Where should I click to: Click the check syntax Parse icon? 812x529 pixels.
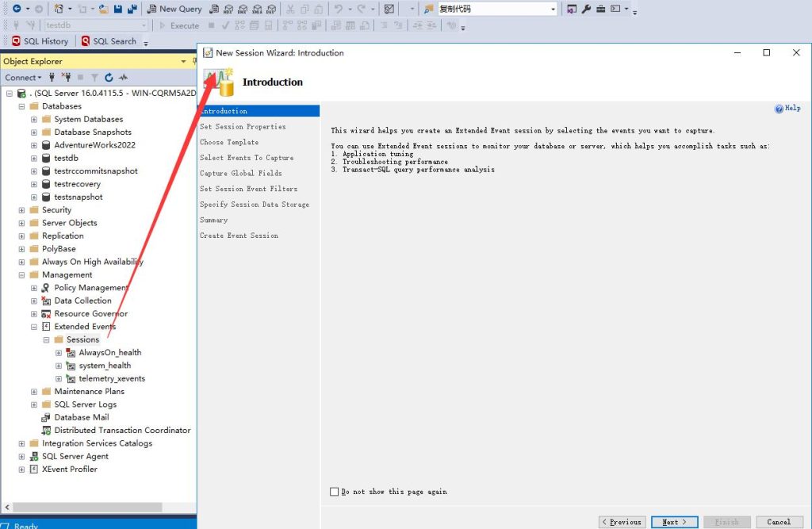pyautogui.click(x=225, y=25)
